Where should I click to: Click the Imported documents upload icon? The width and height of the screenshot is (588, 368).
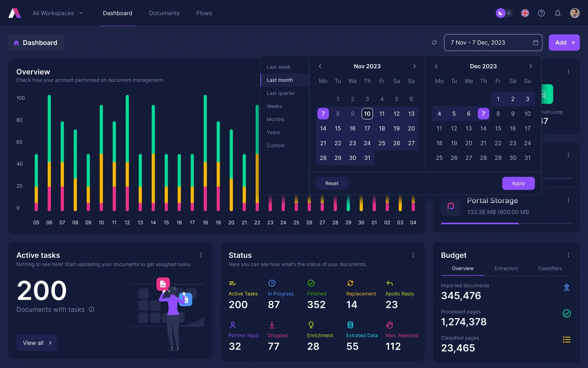[x=567, y=287]
